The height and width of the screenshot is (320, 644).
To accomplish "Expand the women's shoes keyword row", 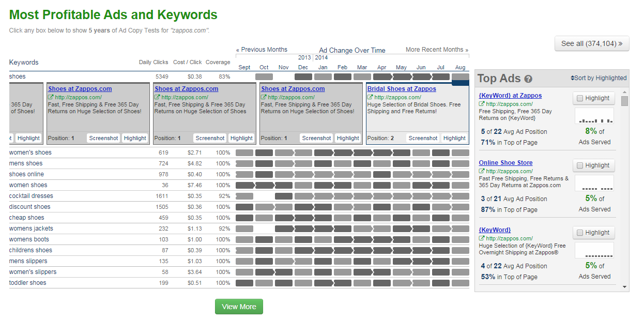I will (x=31, y=152).
